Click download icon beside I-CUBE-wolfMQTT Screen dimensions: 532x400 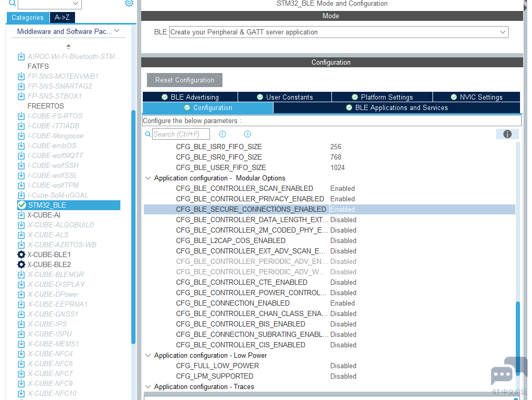[21, 155]
